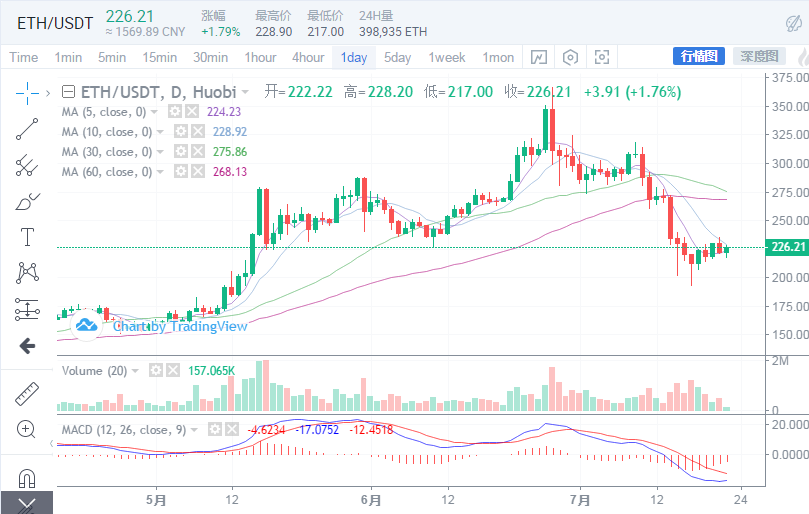Select the 1week interval
The image size is (809, 514).
[x=447, y=57]
